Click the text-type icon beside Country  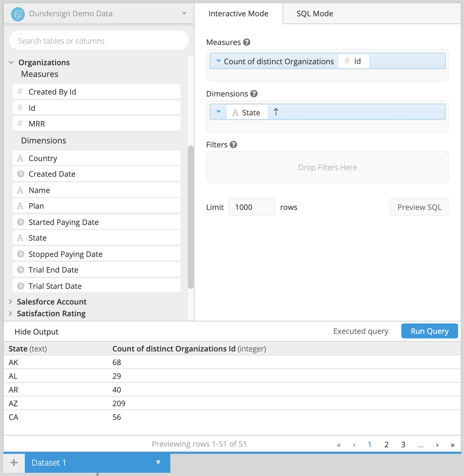(x=20, y=158)
